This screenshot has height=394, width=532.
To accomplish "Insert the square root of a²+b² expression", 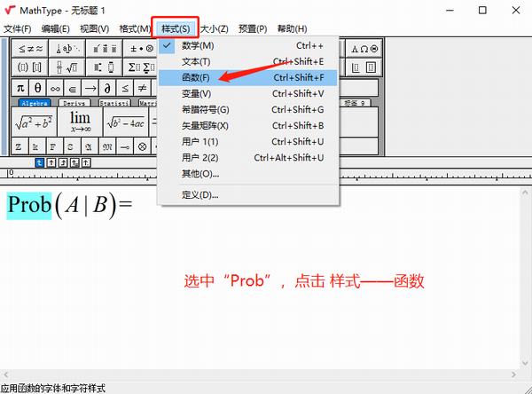I will (x=34, y=122).
